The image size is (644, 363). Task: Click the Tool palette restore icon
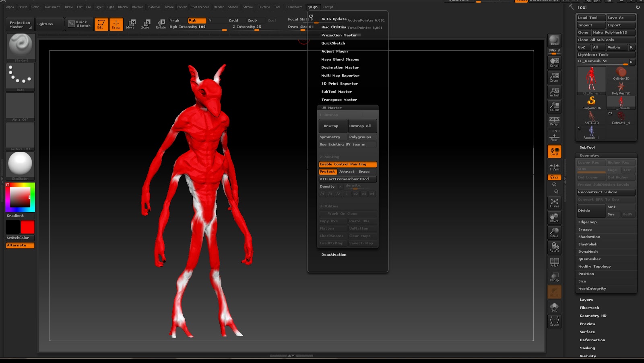[638, 7]
